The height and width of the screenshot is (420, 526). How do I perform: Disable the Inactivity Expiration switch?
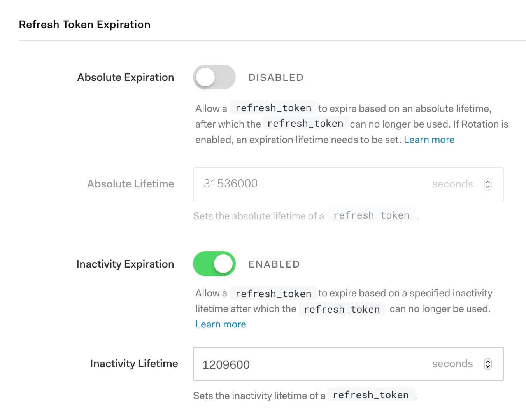tap(214, 264)
